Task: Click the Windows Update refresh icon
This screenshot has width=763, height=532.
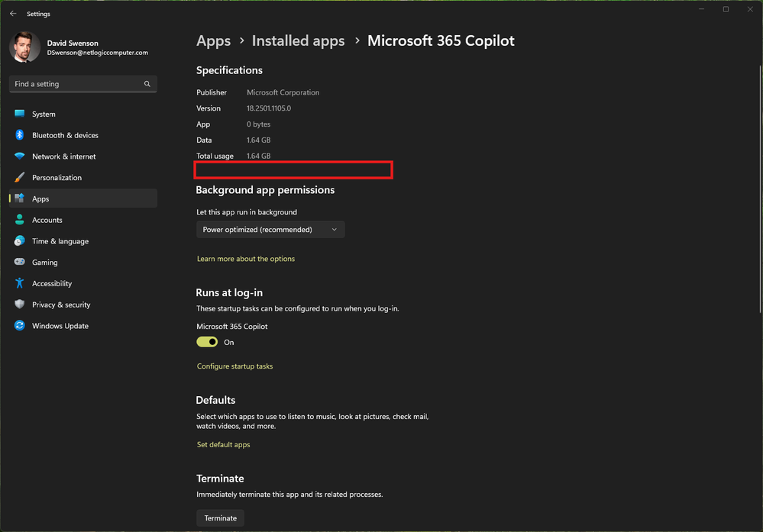Action: tap(19, 326)
